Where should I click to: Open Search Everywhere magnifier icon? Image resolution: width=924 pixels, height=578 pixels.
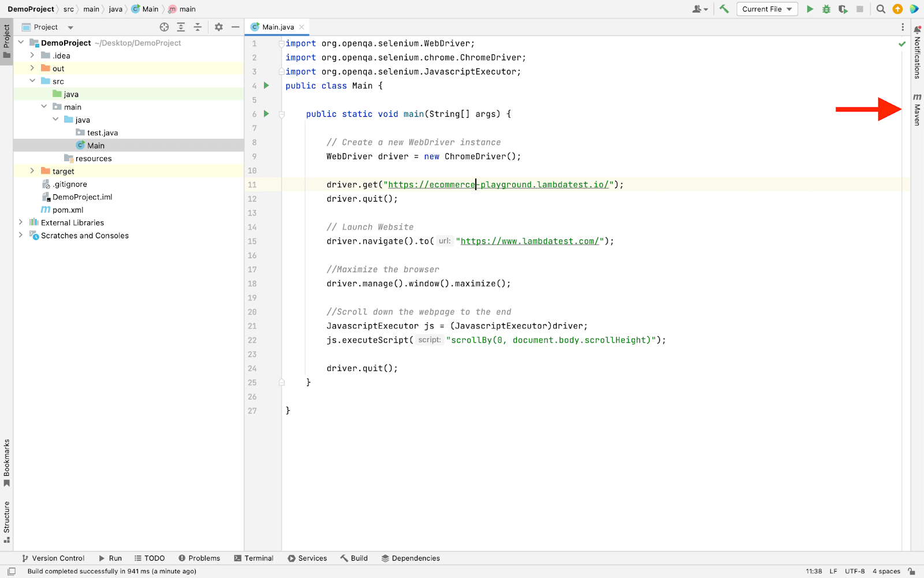(881, 9)
